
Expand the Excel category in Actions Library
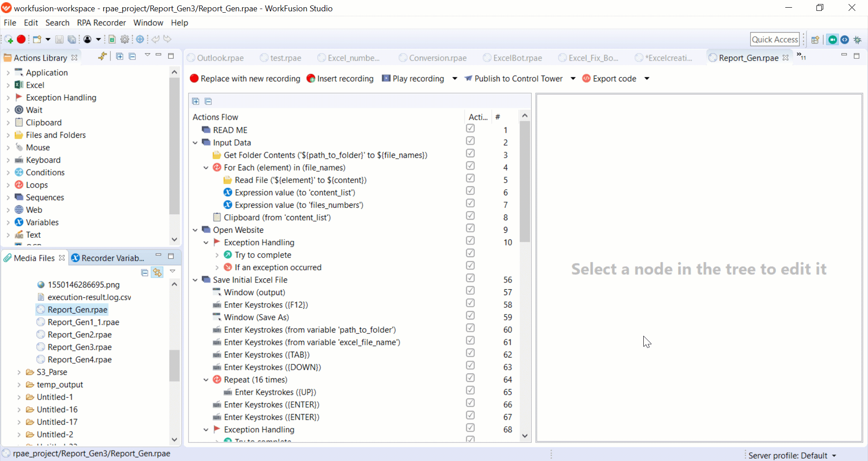(x=8, y=85)
